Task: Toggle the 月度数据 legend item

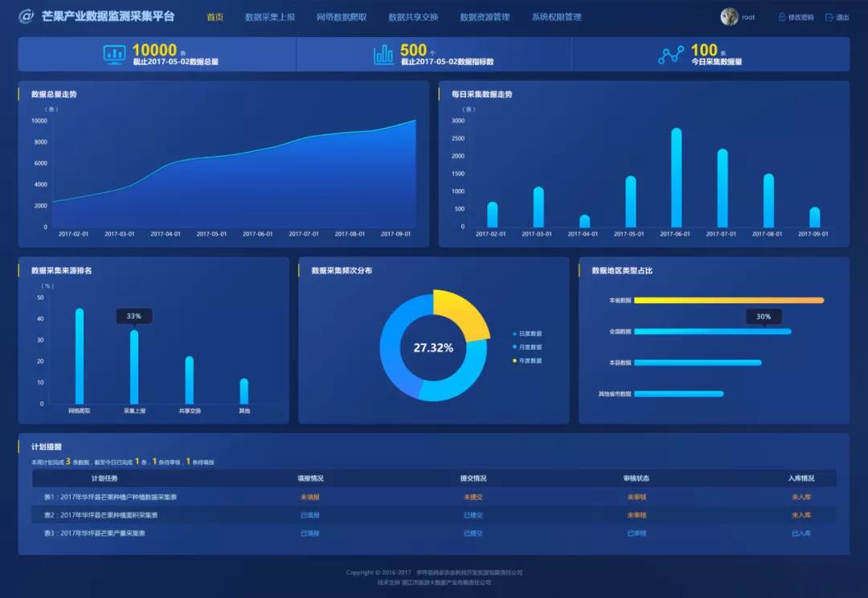Action: (527, 347)
